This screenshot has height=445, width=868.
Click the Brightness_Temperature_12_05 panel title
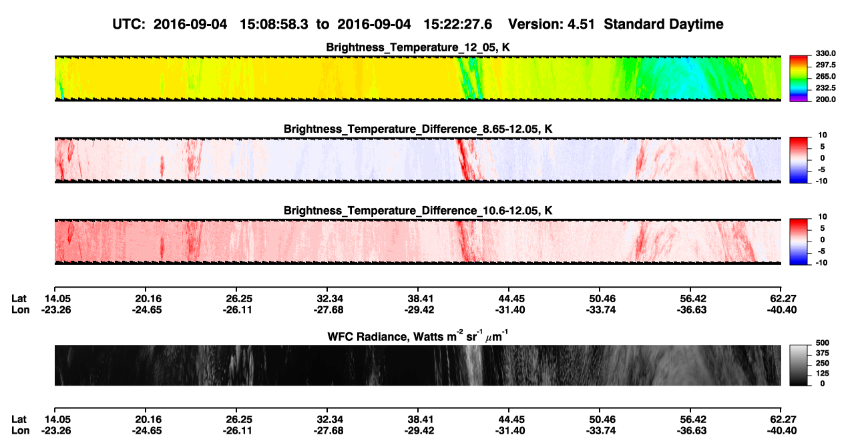click(418, 47)
